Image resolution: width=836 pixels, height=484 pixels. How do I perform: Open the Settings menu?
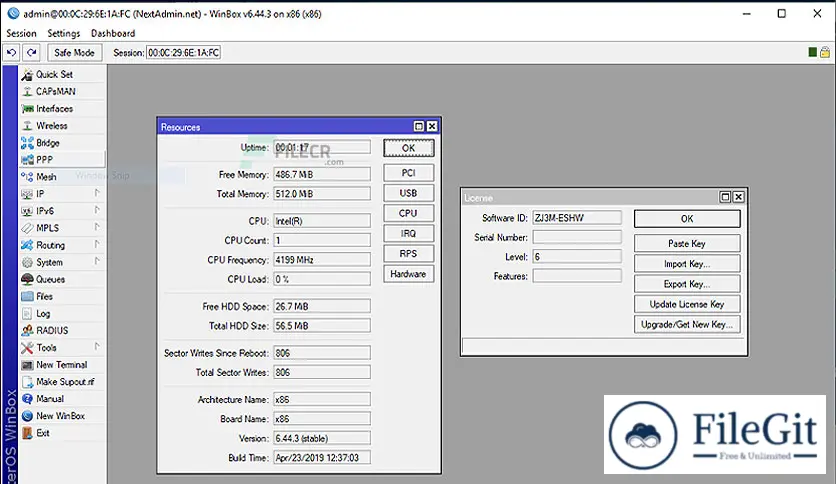tap(63, 33)
